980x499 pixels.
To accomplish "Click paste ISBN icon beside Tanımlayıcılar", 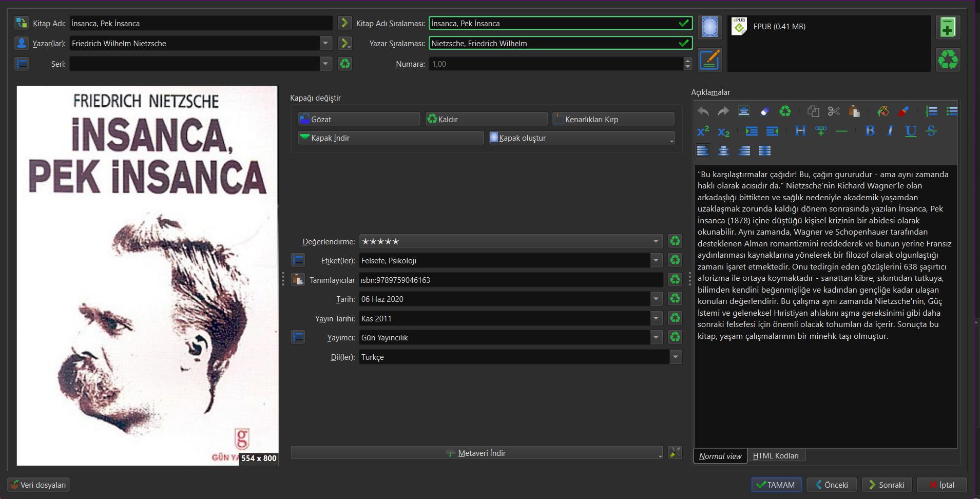I will (298, 280).
